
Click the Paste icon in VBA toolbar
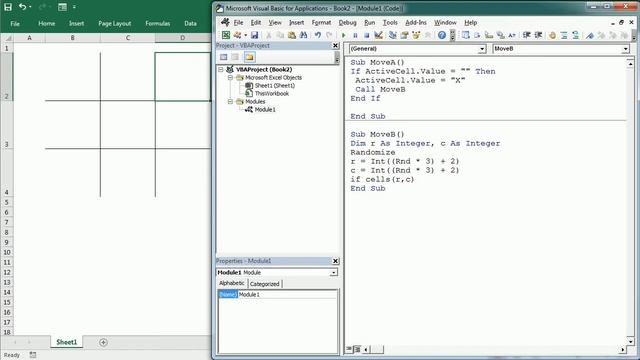292,35
